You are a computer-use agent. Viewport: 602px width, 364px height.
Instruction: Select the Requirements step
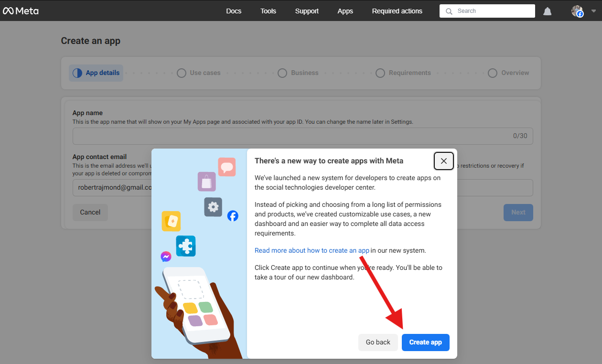click(x=403, y=73)
